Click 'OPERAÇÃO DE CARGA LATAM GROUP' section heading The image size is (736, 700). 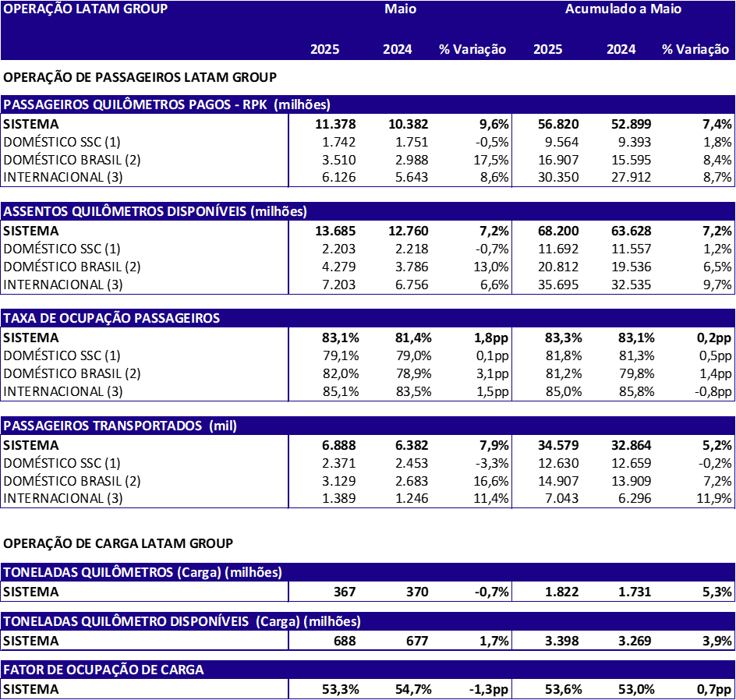click(x=118, y=544)
